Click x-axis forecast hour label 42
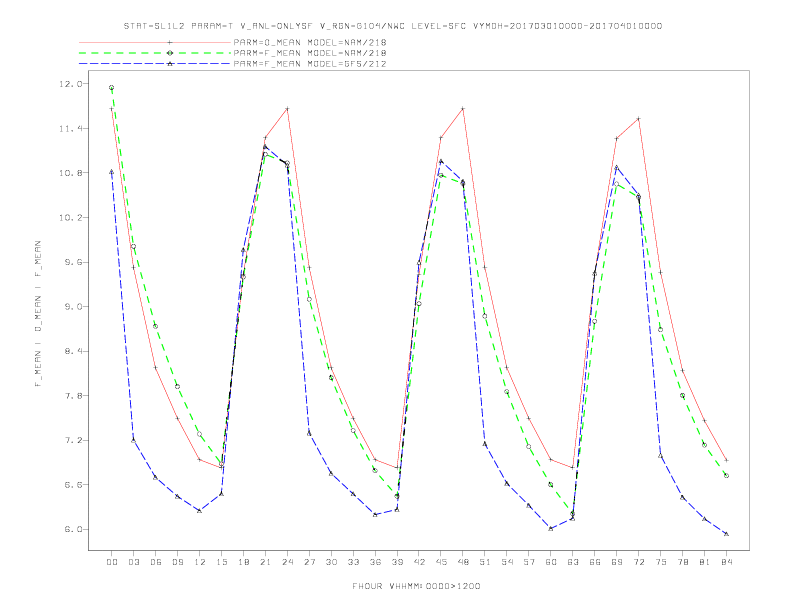 [419, 562]
